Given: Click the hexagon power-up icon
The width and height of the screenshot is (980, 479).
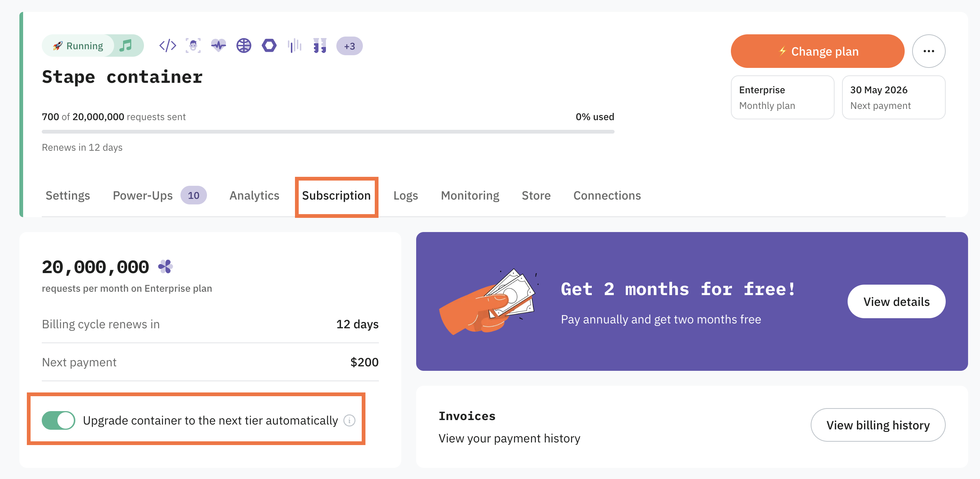Looking at the screenshot, I should pos(269,46).
